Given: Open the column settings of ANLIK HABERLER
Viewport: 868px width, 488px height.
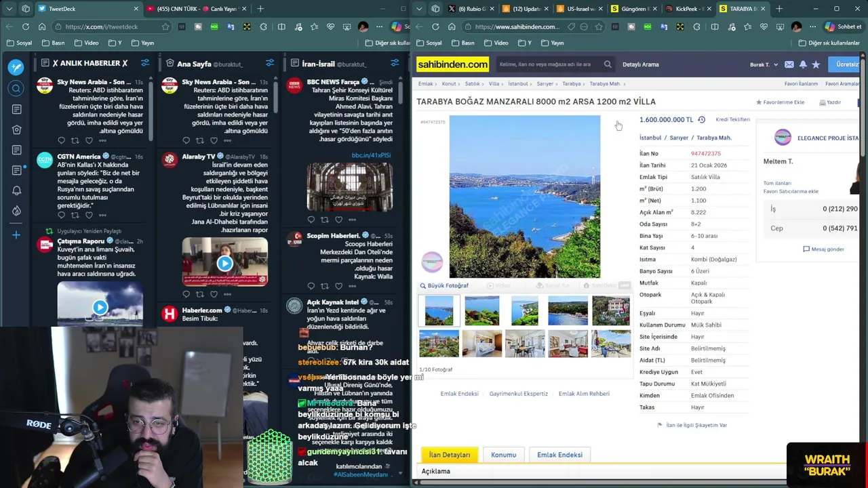Looking at the screenshot, I should (145, 63).
